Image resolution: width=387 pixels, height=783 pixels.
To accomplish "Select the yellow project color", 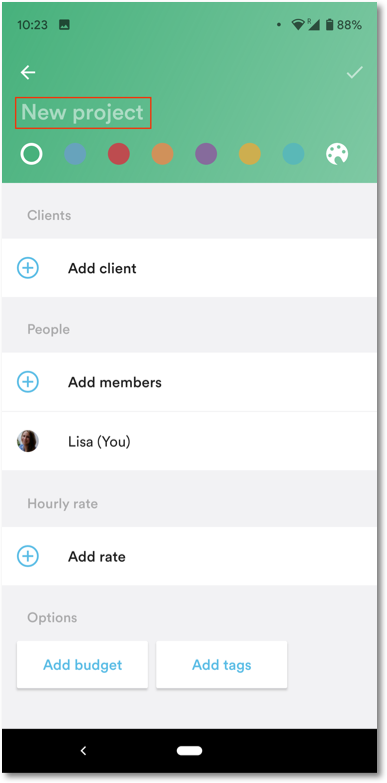I will (250, 154).
